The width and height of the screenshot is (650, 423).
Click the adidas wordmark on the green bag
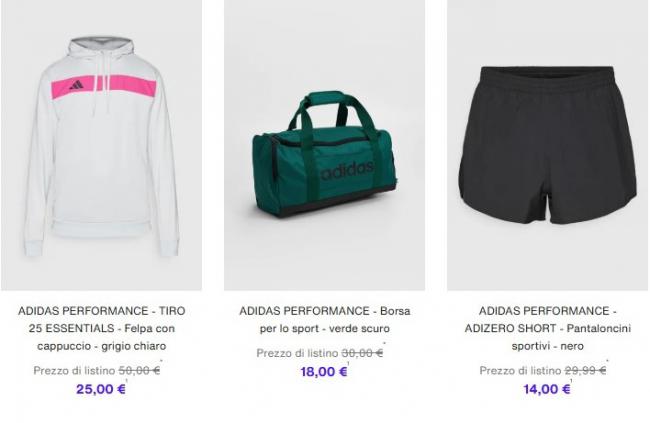point(347,170)
